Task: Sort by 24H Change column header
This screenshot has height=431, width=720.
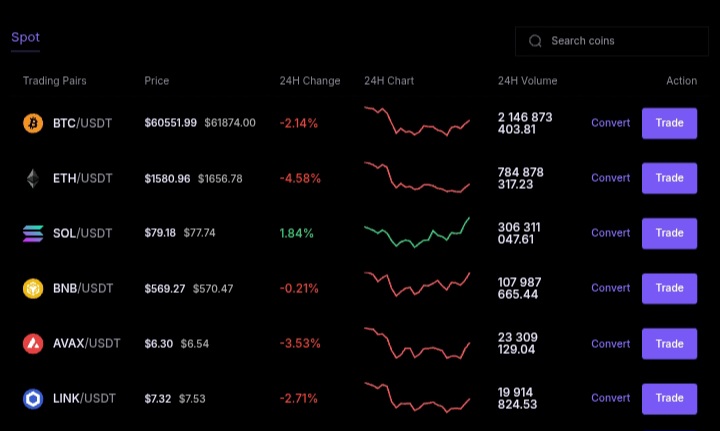Action: pyautogui.click(x=310, y=81)
